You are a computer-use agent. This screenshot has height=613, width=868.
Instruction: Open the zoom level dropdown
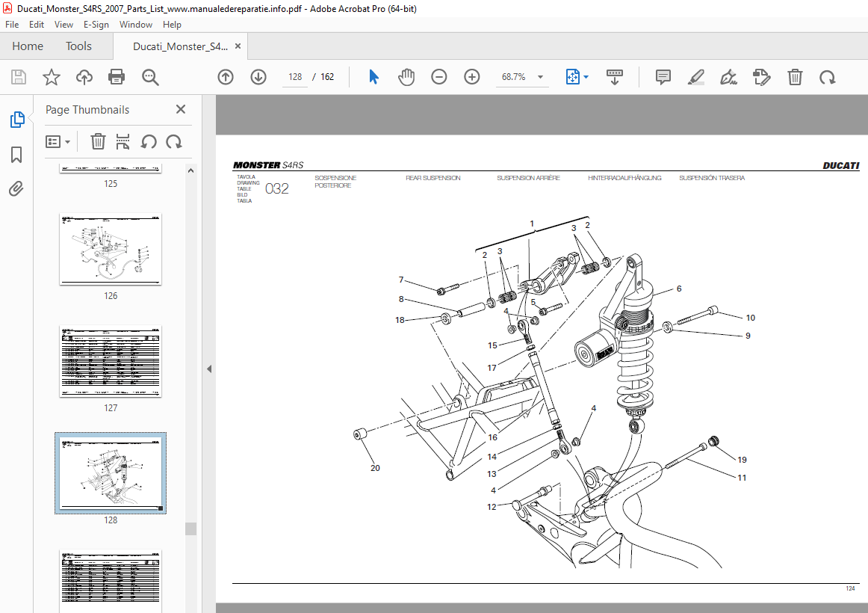pos(540,77)
